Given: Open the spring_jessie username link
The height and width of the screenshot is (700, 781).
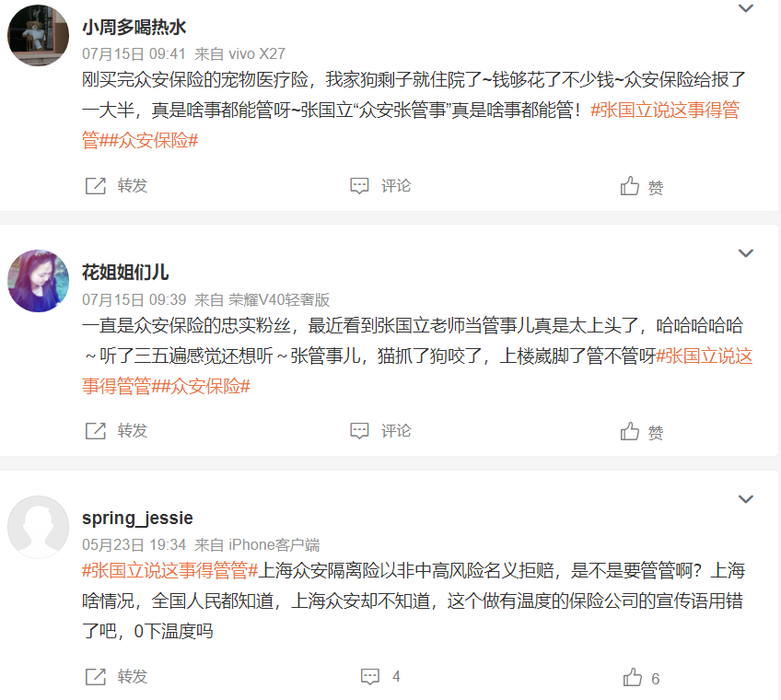Looking at the screenshot, I should [137, 518].
